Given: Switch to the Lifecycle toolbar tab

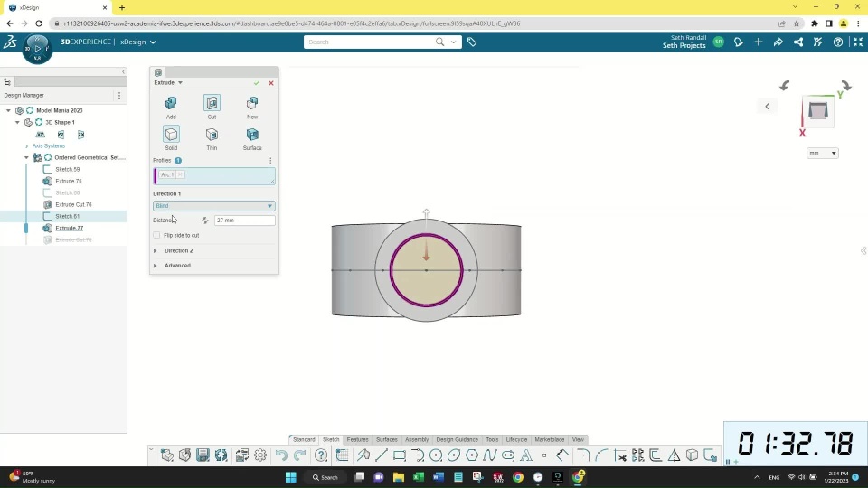Looking at the screenshot, I should pos(516,439).
